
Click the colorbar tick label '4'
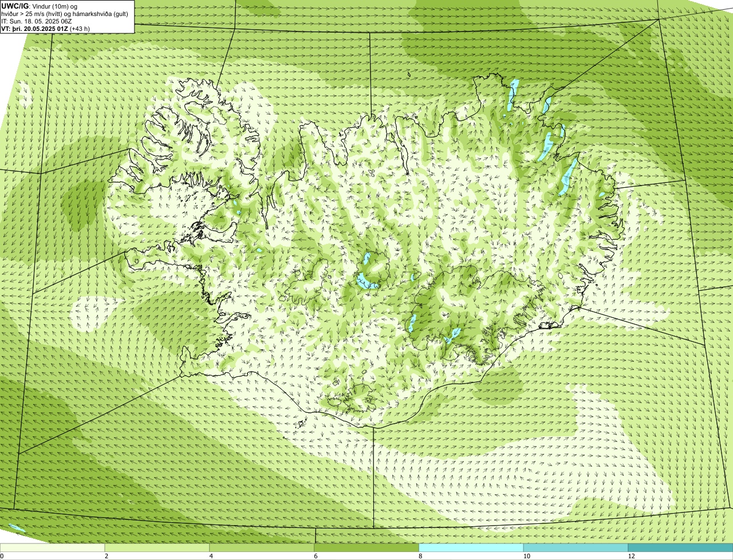point(211,556)
